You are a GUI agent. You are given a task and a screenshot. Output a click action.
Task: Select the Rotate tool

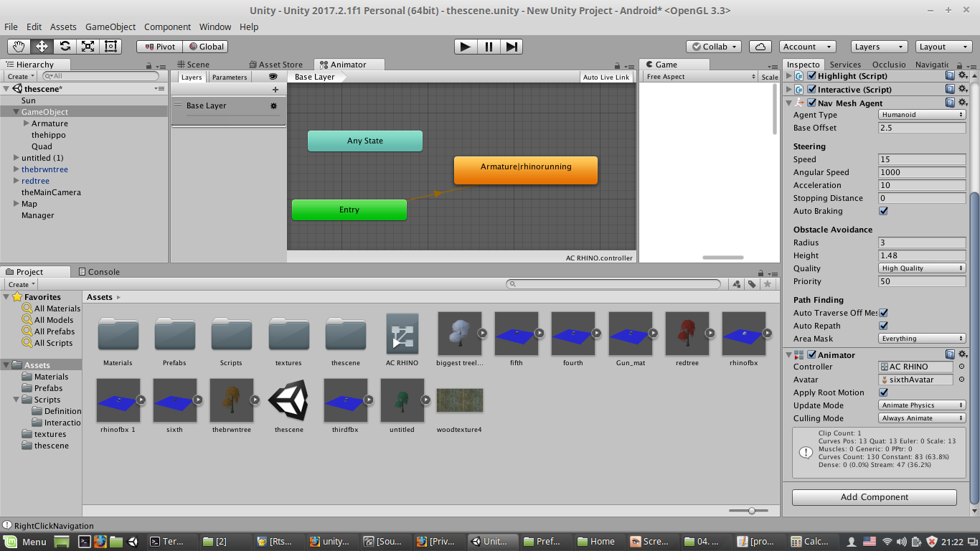[65, 47]
